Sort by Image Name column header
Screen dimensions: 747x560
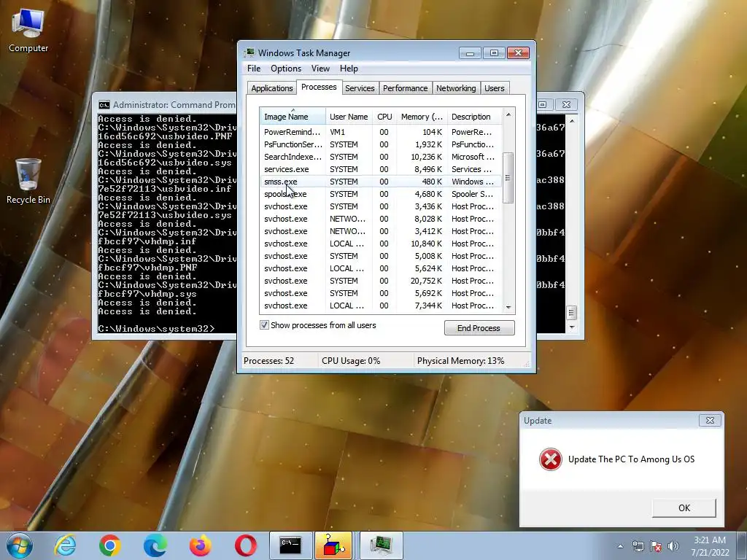[x=293, y=117]
